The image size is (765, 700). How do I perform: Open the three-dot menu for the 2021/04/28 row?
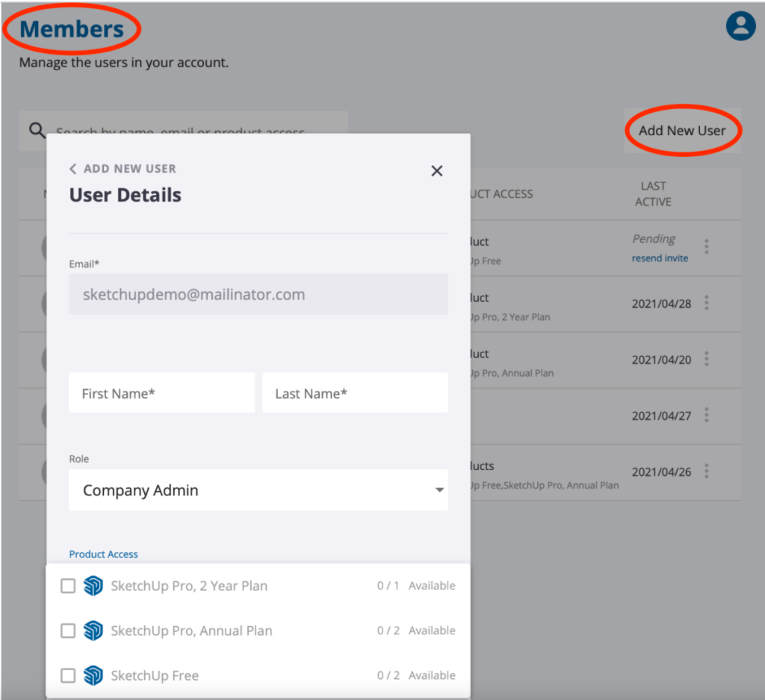[x=706, y=303]
